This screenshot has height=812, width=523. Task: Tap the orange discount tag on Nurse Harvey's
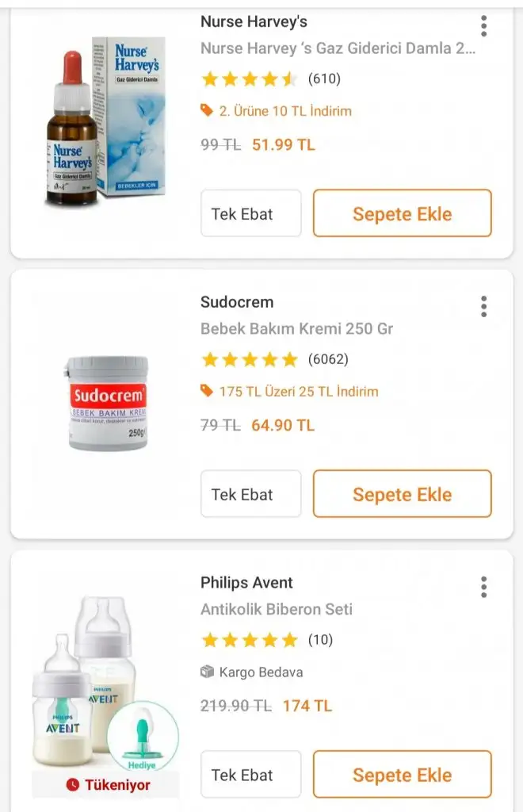207,111
